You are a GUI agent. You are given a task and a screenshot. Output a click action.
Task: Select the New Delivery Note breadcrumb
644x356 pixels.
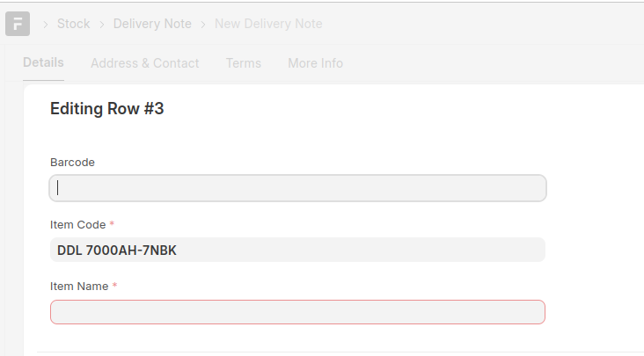point(268,24)
